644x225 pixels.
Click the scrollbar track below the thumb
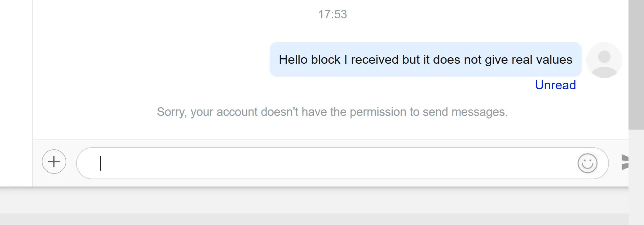click(636, 176)
